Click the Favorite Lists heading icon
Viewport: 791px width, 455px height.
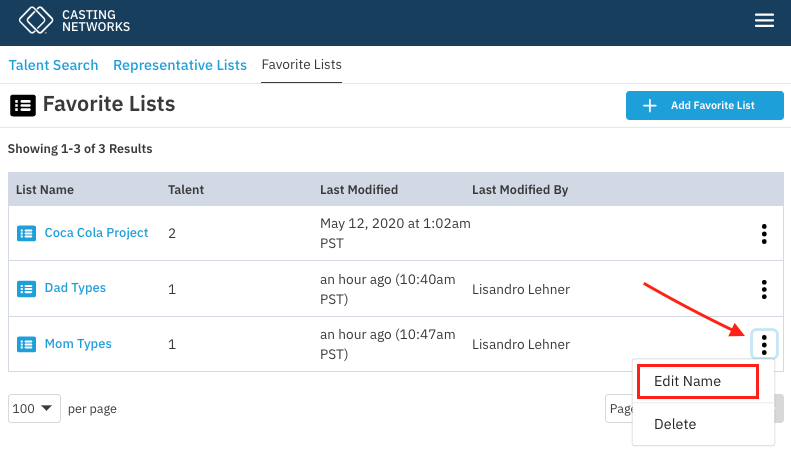point(22,105)
